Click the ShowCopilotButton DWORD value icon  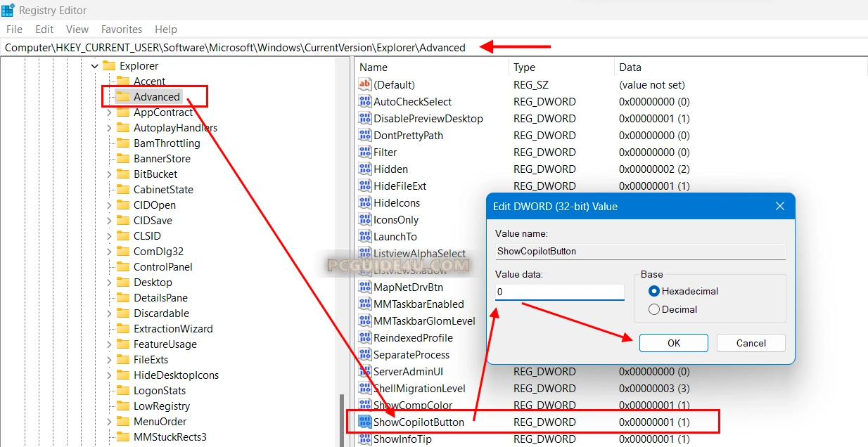click(x=364, y=422)
